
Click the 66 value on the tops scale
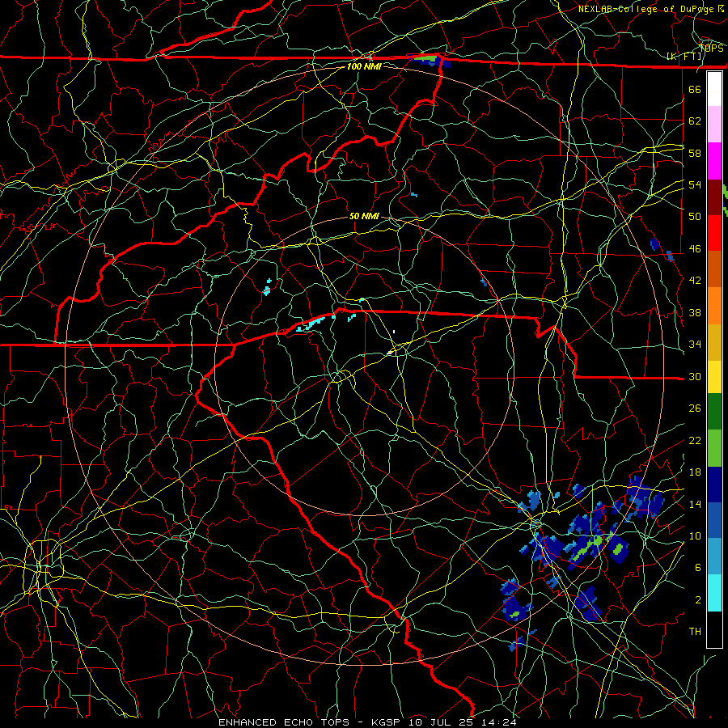pyautogui.click(x=695, y=89)
